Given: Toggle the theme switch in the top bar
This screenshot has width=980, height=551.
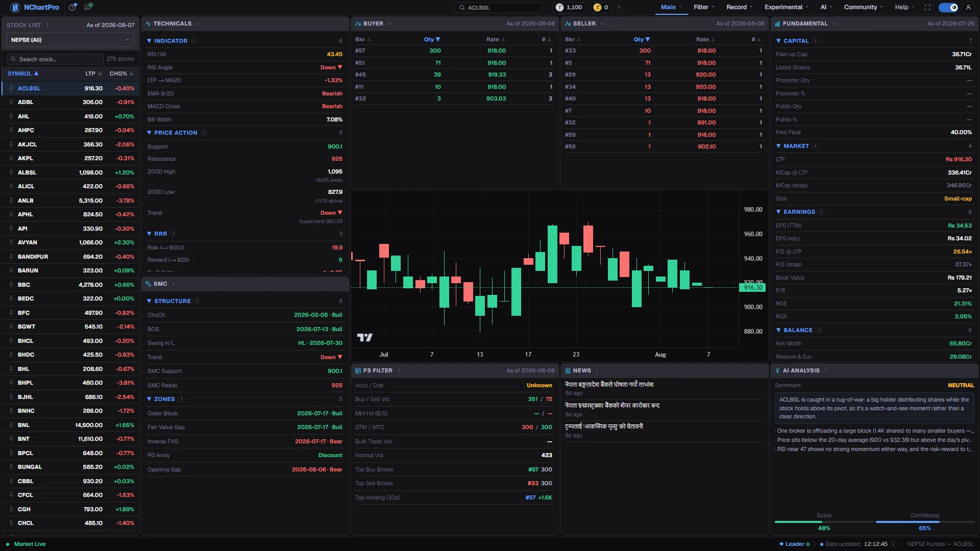Looking at the screenshot, I should [x=948, y=7].
